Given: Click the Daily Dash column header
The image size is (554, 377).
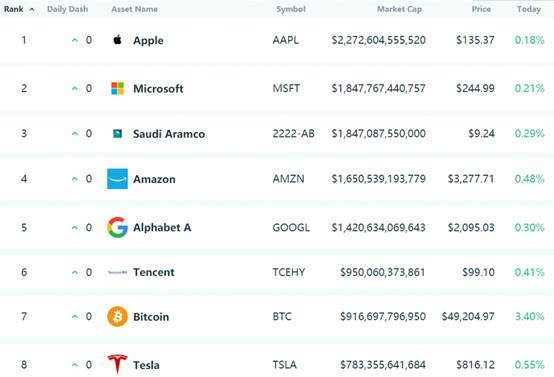Looking at the screenshot, I should click(x=67, y=9).
